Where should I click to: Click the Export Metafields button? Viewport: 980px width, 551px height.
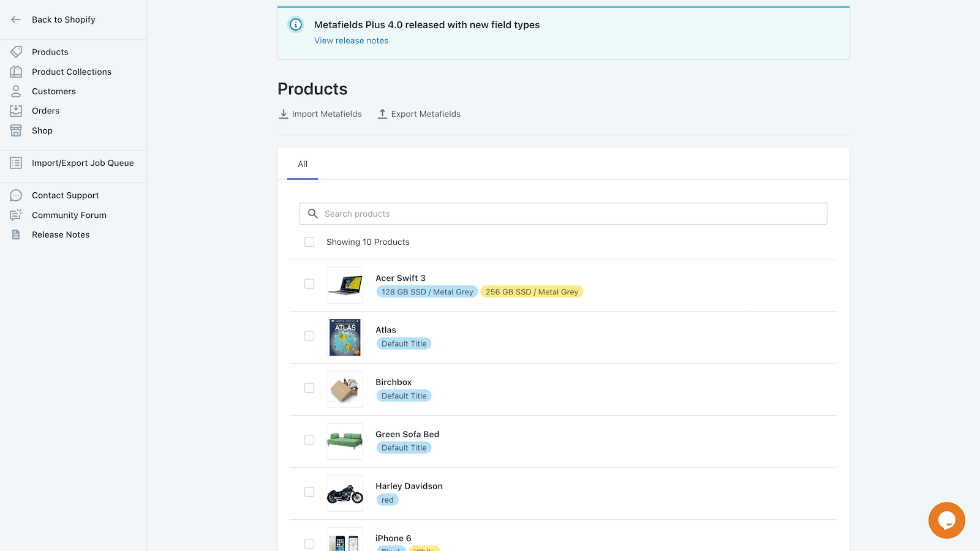click(x=419, y=114)
